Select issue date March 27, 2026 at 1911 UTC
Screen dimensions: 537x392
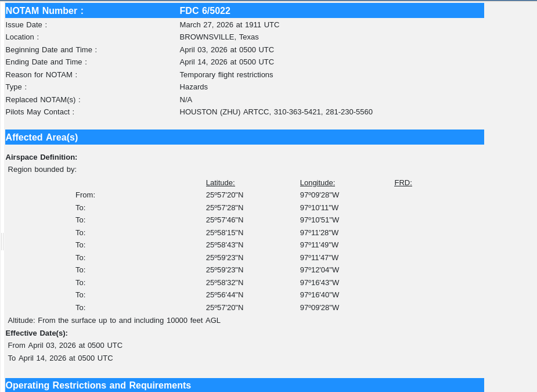[229, 24]
